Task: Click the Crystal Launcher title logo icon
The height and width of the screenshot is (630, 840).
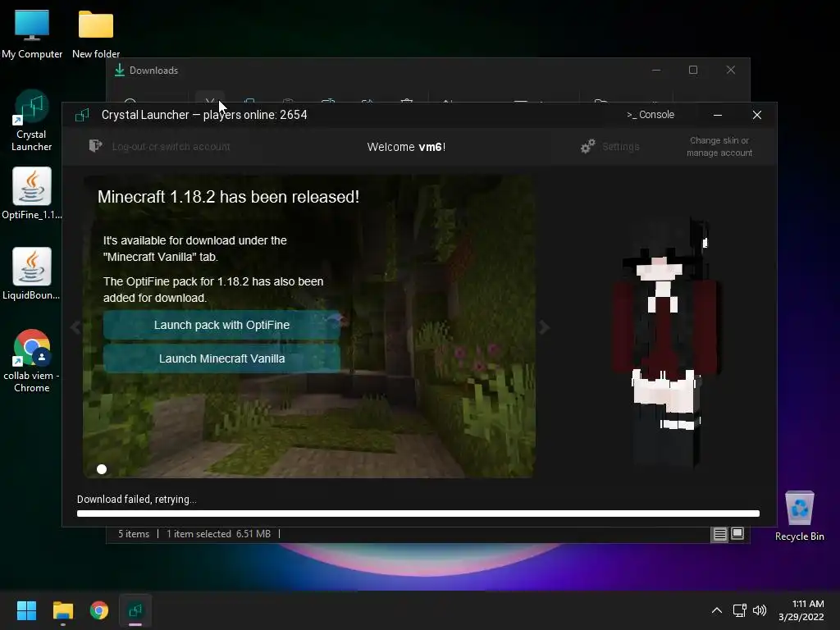Action: [x=82, y=115]
